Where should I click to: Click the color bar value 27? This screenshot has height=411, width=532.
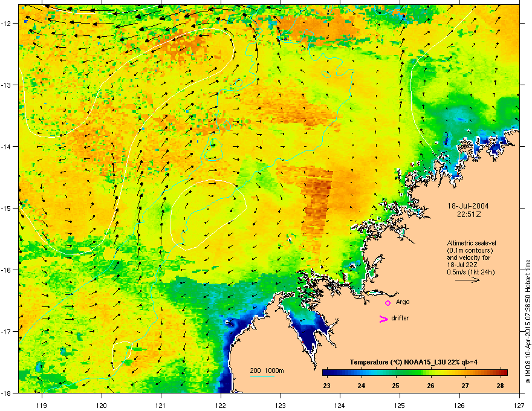[x=465, y=386]
